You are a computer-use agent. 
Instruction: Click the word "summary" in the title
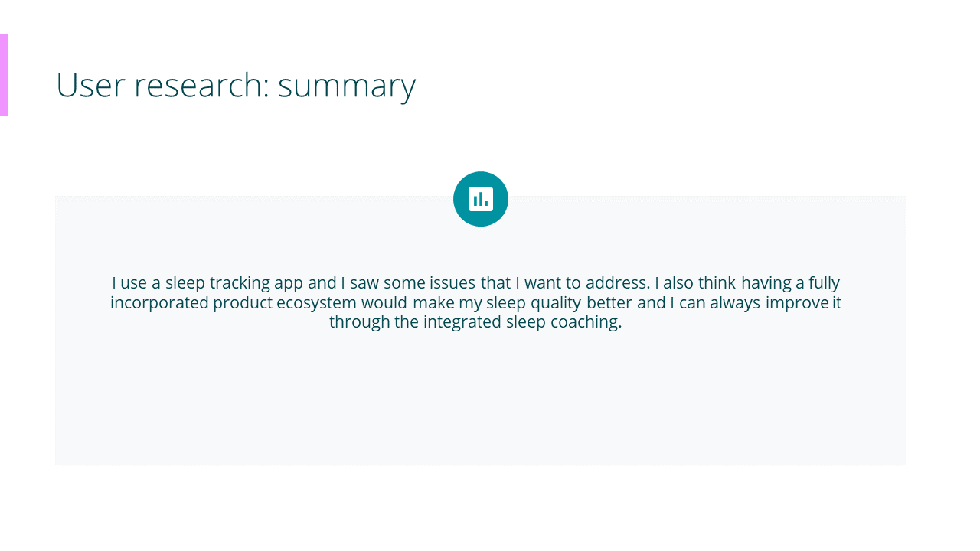346,85
